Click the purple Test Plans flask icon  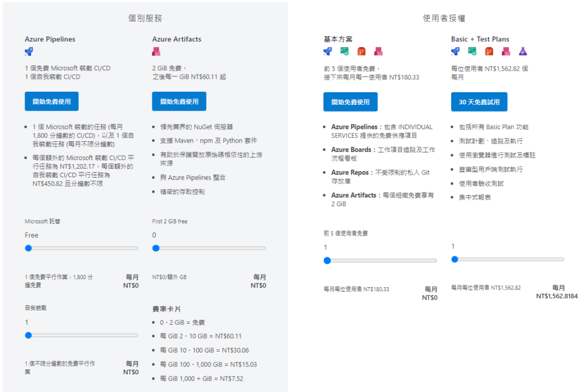pyautogui.click(x=523, y=51)
